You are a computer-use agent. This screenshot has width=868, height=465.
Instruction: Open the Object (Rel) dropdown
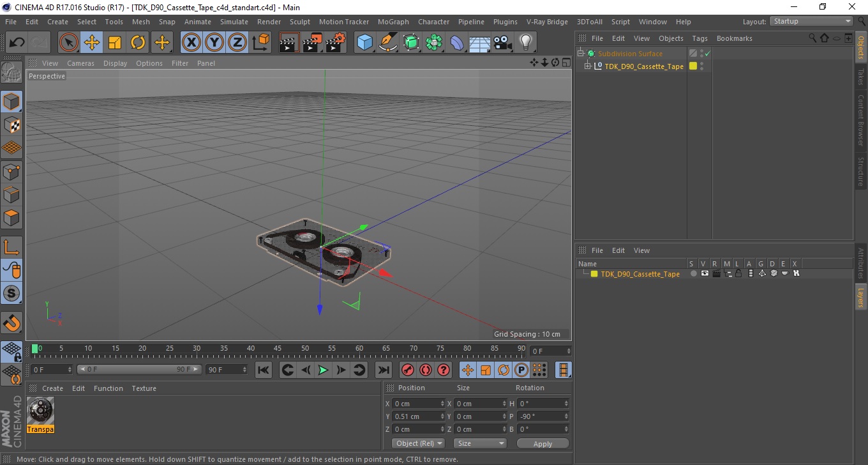pyautogui.click(x=418, y=443)
